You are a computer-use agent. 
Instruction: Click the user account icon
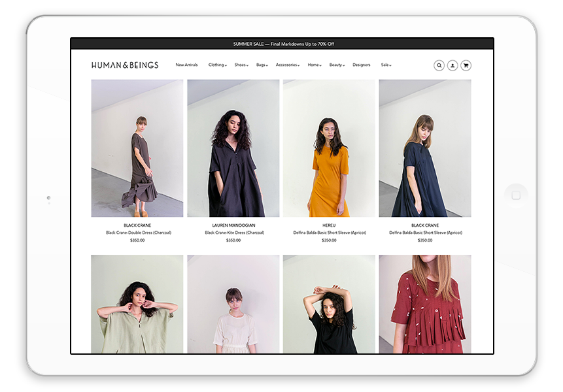pos(452,65)
